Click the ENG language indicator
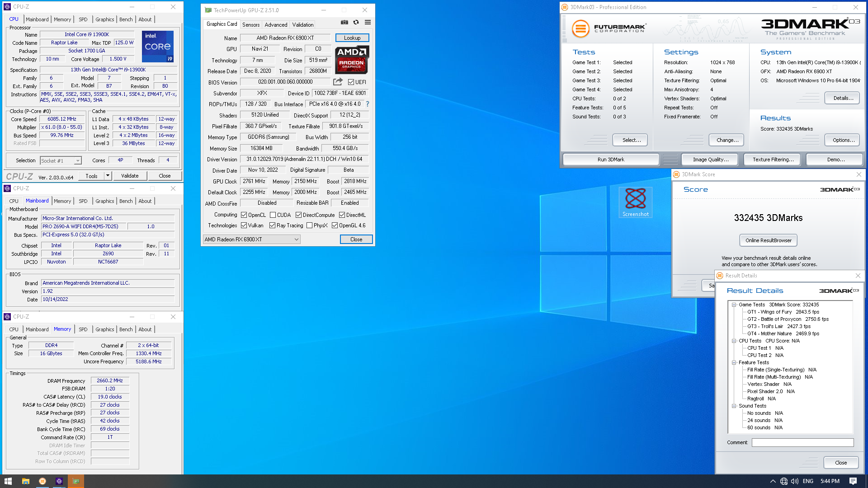 pos(808,481)
